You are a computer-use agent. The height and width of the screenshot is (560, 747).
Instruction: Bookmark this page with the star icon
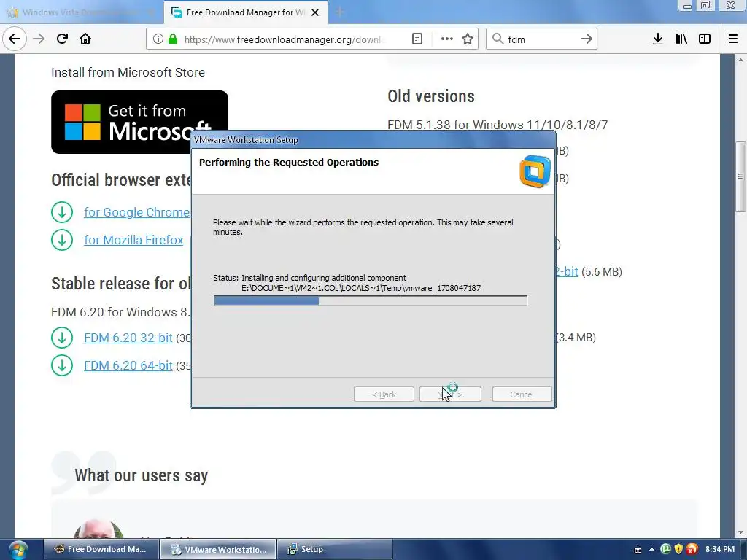(x=468, y=39)
